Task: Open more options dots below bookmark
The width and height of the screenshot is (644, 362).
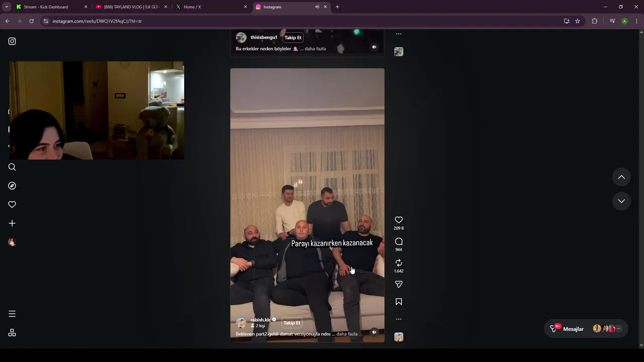Action: (x=398, y=319)
